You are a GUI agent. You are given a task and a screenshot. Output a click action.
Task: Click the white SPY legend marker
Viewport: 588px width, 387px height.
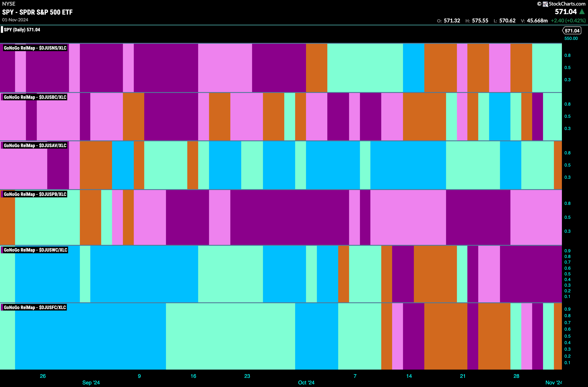coord(2,30)
